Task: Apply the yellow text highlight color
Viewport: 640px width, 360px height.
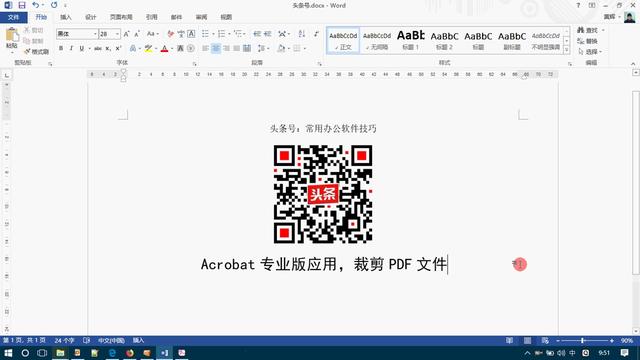Action: coord(149,49)
